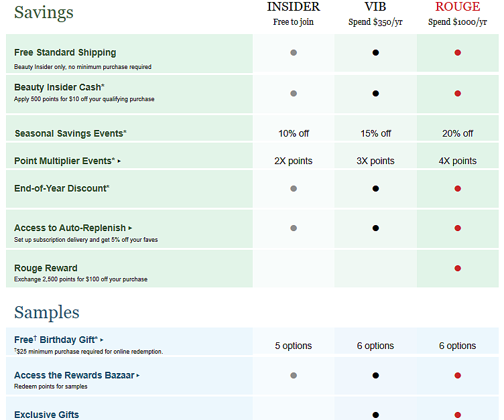This screenshot has width=504, height=420.
Task: Click the 15% off value
Action: pyautogui.click(x=375, y=133)
